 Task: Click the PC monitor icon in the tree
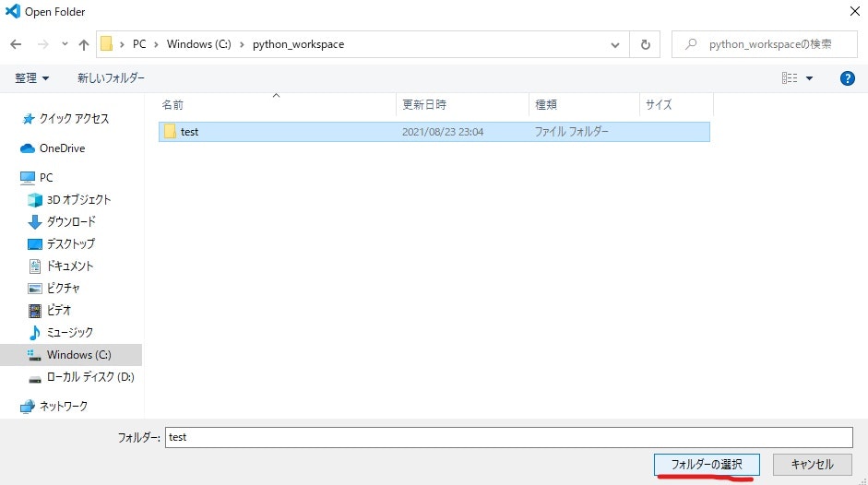(x=27, y=178)
